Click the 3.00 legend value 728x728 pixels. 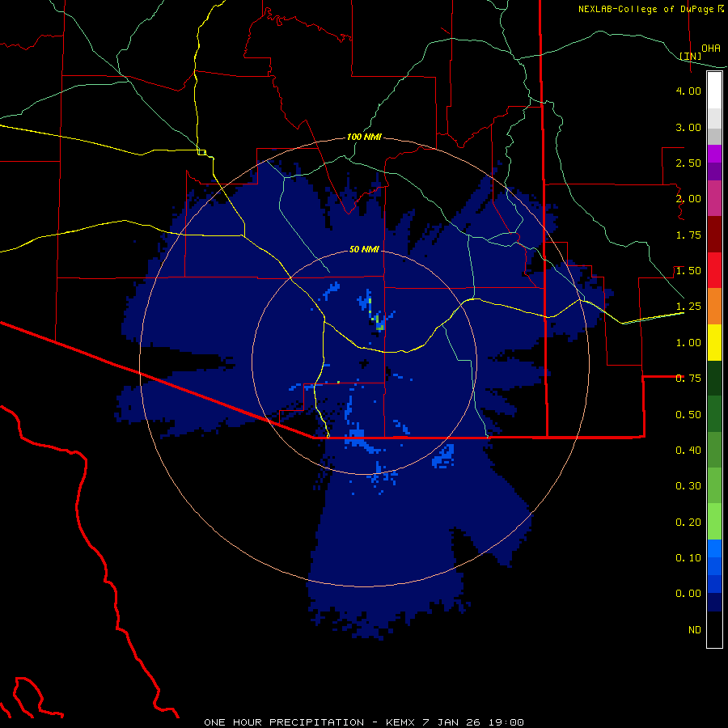tap(688, 127)
